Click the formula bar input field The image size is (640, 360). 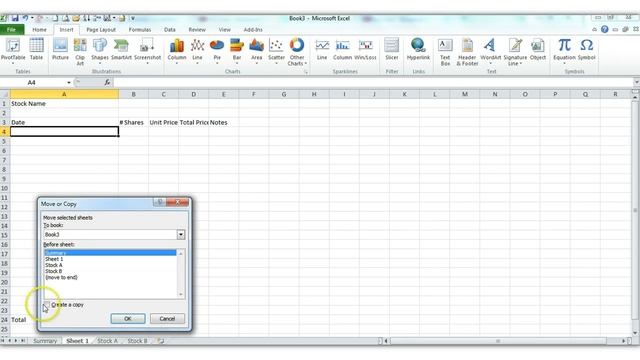click(372, 82)
